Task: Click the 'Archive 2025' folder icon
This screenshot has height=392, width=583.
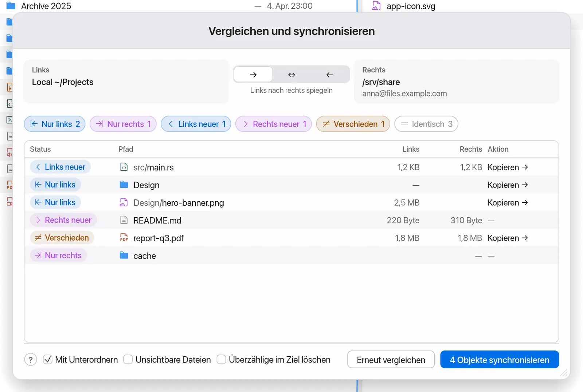Action: tap(11, 6)
